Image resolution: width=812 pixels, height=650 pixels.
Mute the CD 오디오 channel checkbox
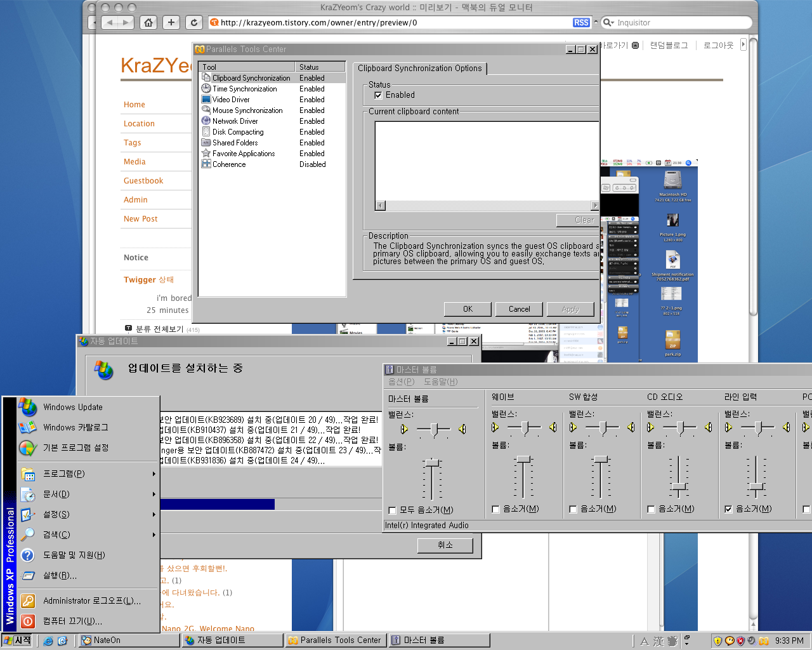[x=651, y=509]
